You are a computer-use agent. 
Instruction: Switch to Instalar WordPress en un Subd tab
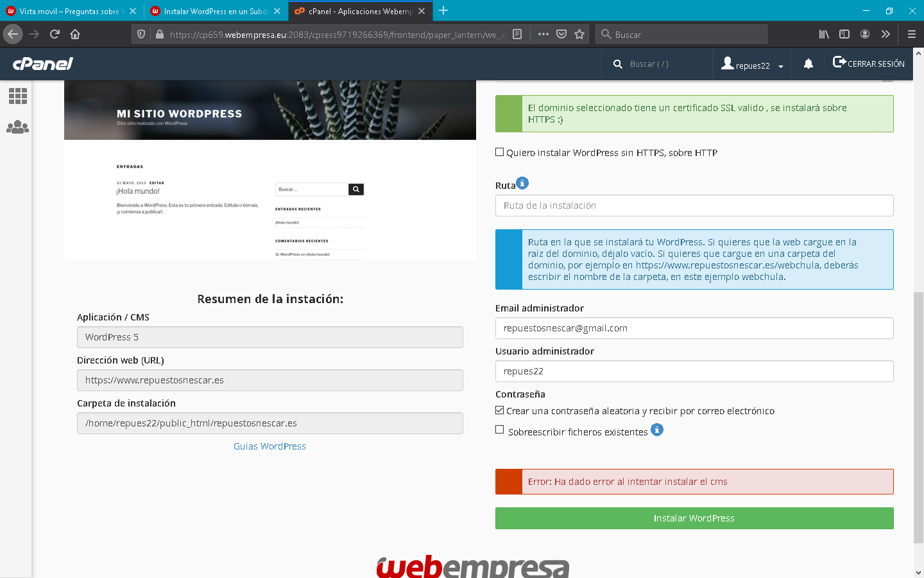[216, 11]
